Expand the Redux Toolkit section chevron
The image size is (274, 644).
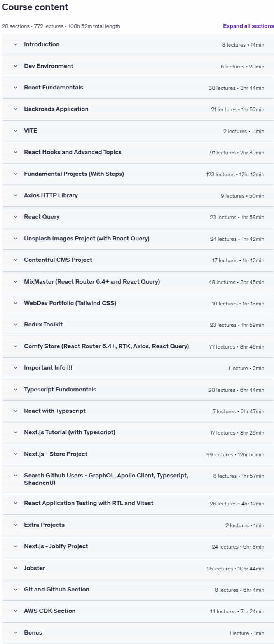(x=16, y=325)
